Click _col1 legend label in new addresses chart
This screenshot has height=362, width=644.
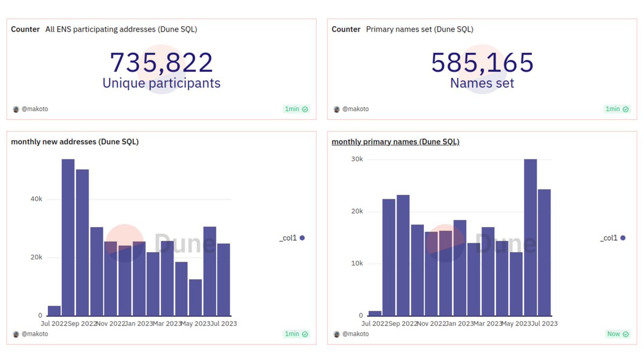point(288,238)
